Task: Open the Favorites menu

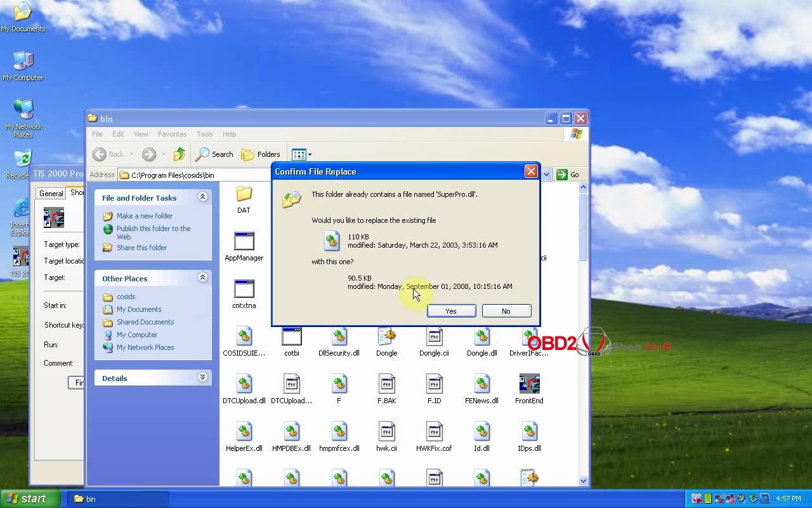Action: pos(172,134)
